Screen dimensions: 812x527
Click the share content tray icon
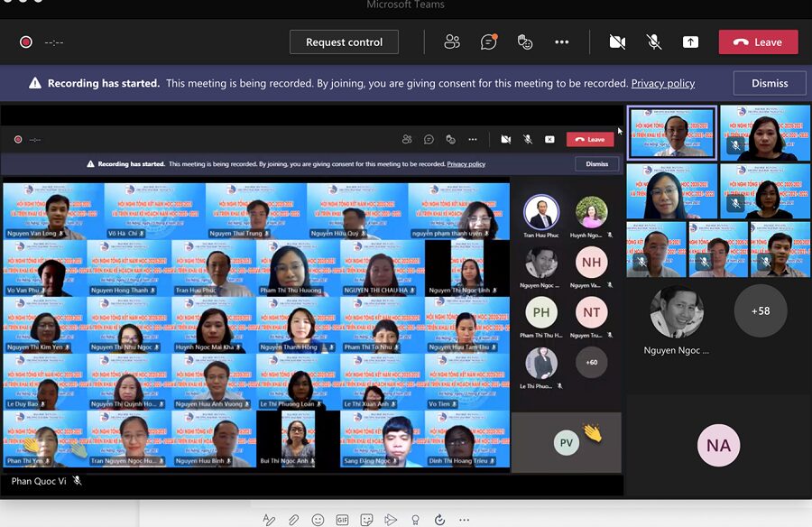(x=690, y=42)
